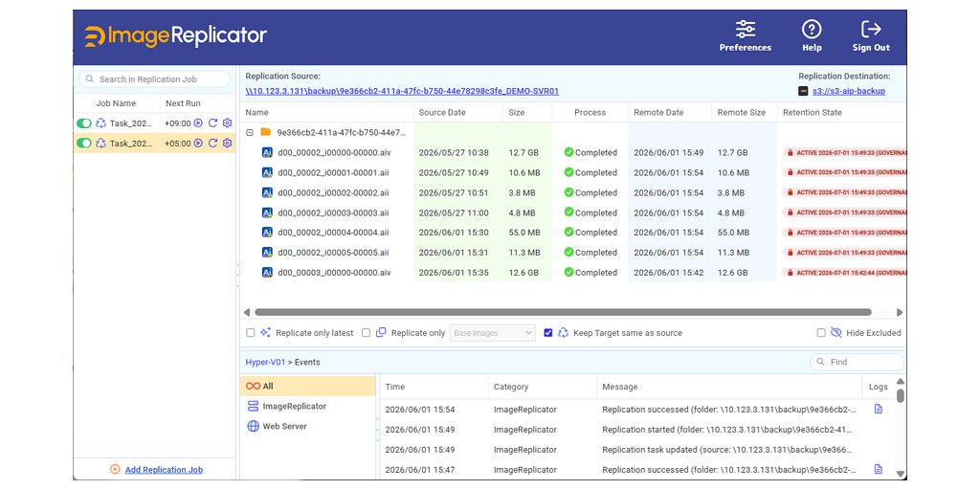Click the search magnifier in Replication Job field
980x490 pixels.
90,79
